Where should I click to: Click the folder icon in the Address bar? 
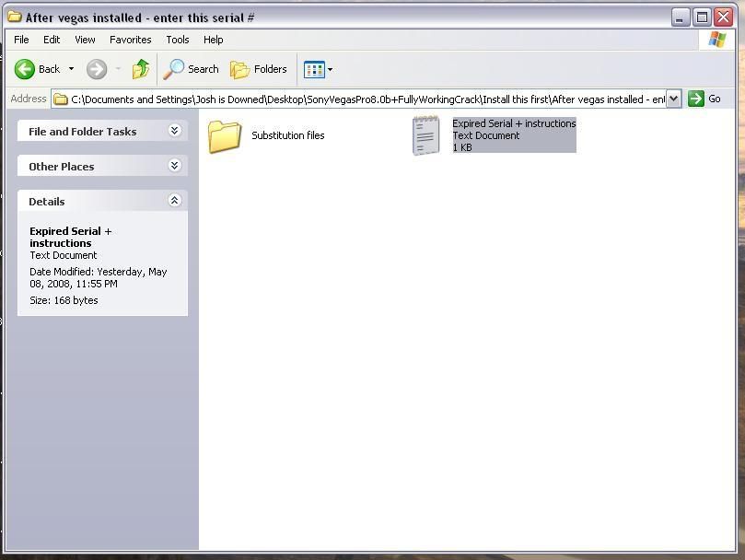point(61,99)
